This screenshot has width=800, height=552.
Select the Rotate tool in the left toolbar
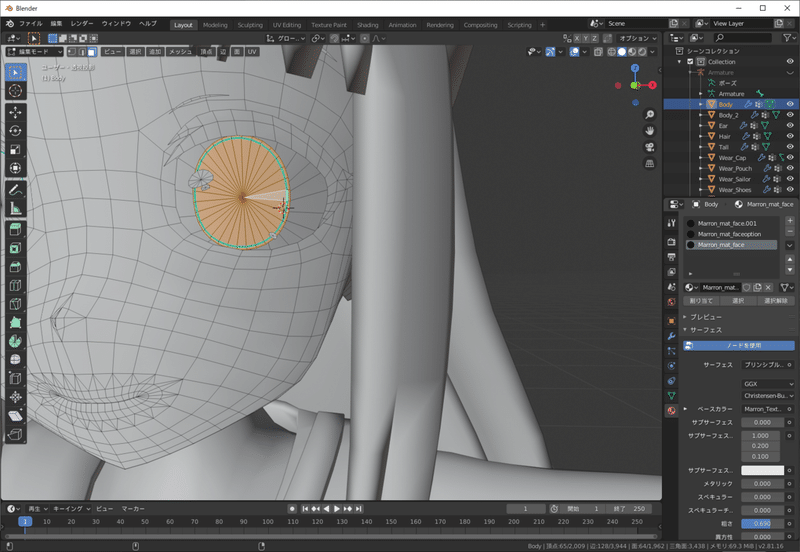pyautogui.click(x=16, y=130)
